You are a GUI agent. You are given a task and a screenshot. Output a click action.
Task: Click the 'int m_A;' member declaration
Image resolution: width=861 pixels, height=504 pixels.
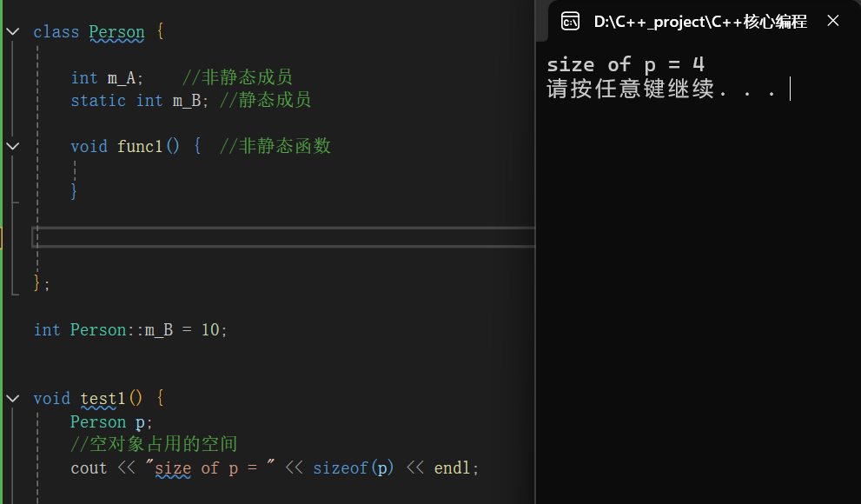point(107,78)
